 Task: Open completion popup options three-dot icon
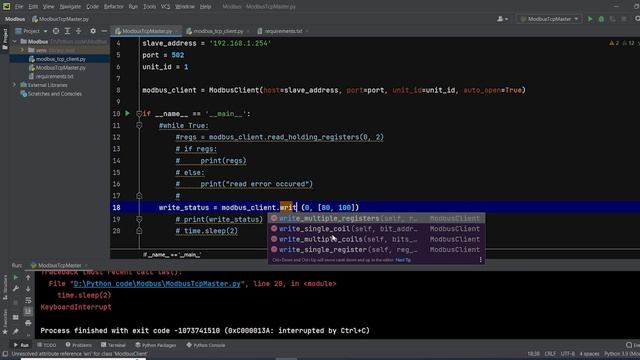pos(480,260)
